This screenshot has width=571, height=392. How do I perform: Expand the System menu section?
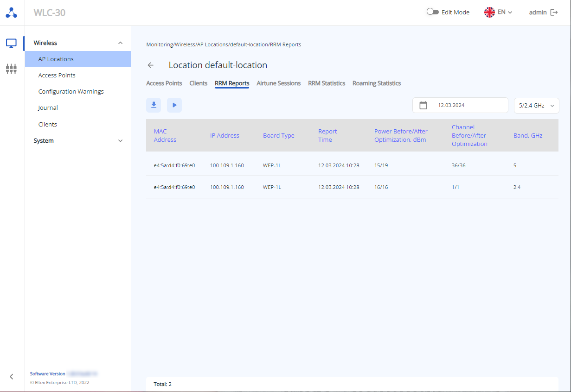pos(121,141)
